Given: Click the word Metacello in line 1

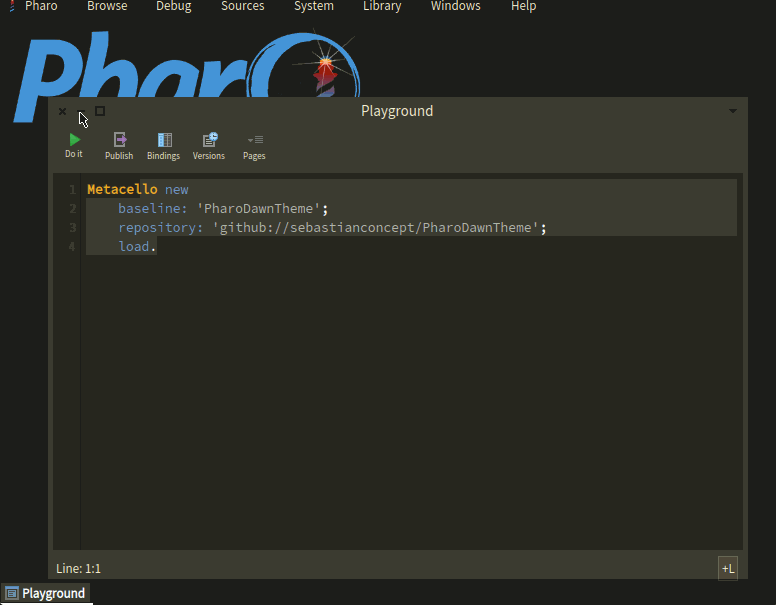Looking at the screenshot, I should pyautogui.click(x=122, y=189).
